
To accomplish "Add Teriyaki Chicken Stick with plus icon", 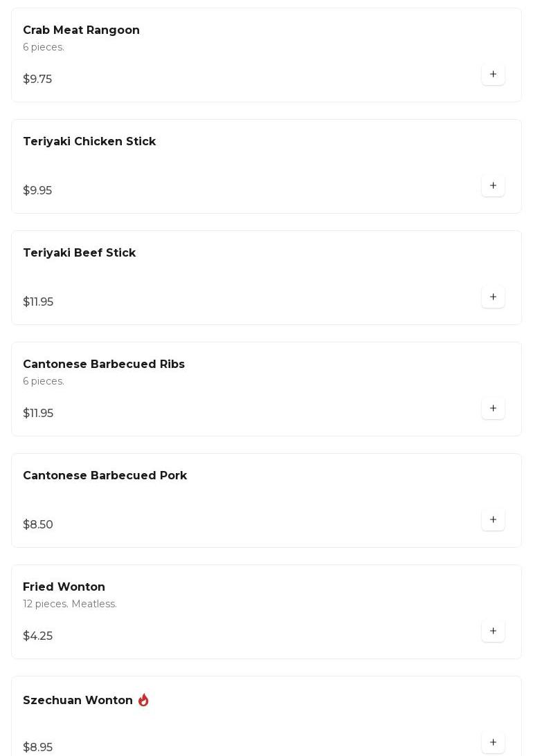I will [493, 186].
